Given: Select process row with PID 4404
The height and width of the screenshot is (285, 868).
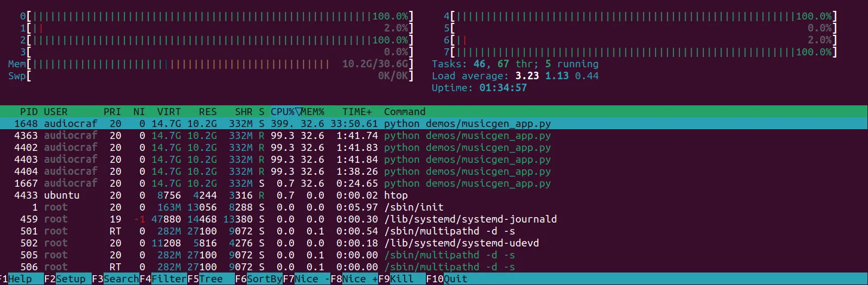Looking at the screenshot, I should tap(434, 172).
